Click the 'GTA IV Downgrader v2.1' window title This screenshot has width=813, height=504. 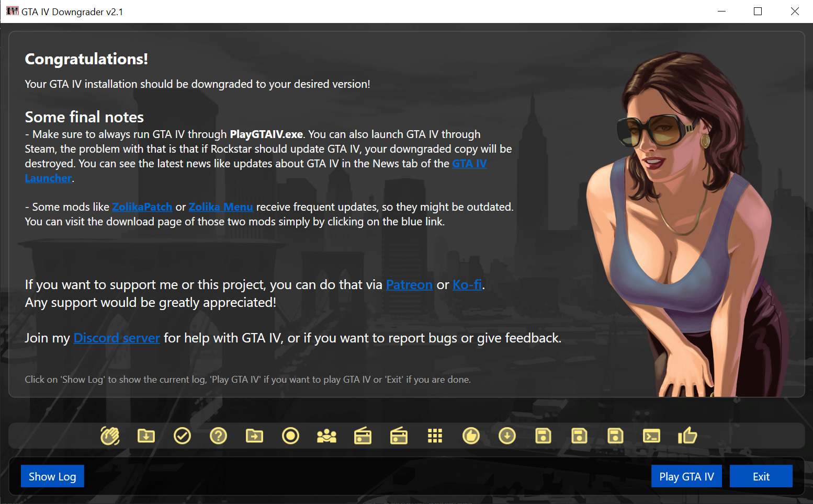72,12
